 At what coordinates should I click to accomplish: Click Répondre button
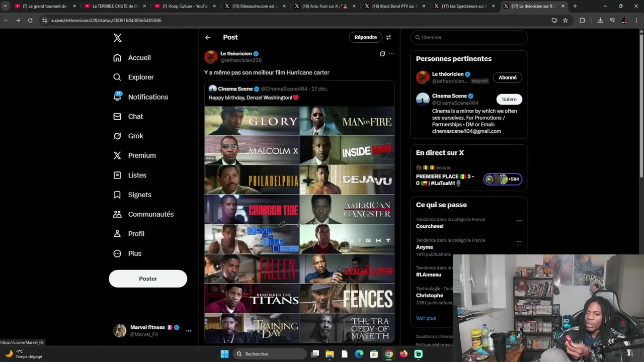click(365, 37)
